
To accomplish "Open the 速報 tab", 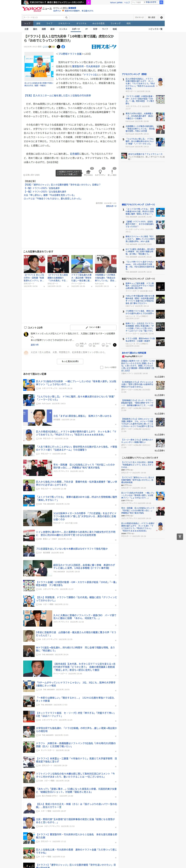I will [38, 24].
